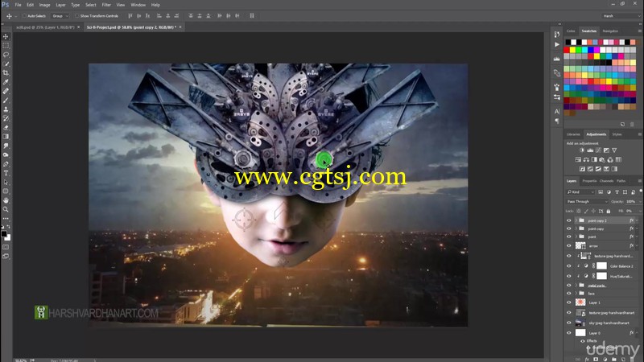This screenshot has height=362, width=644.
Task: Switch to the Libraries tab
Action: 573,134
